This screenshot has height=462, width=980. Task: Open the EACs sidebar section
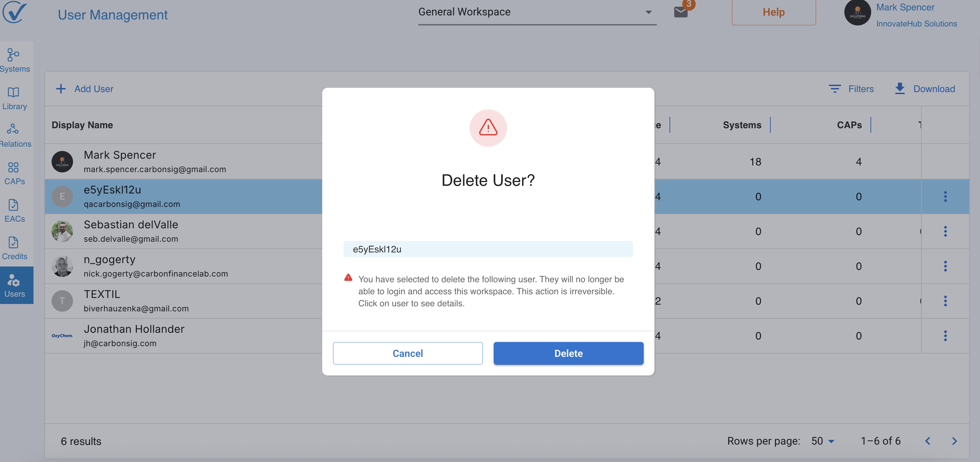(x=14, y=211)
